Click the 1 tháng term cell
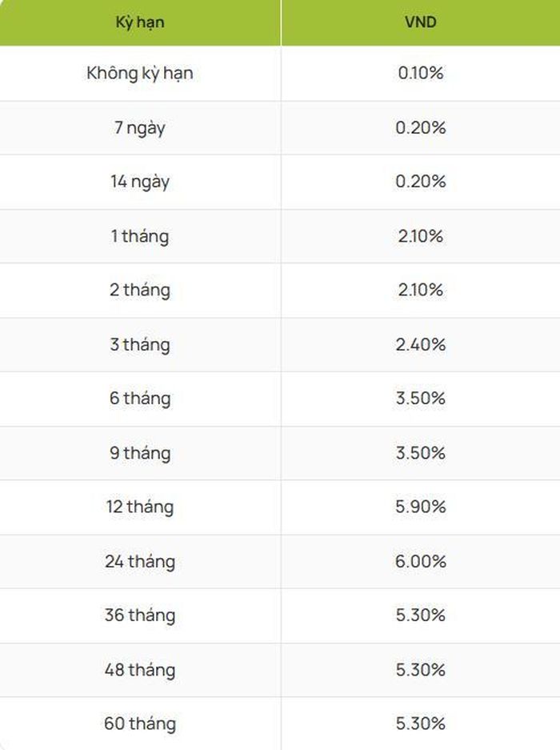This screenshot has height=750, width=560. pyautogui.click(x=140, y=237)
